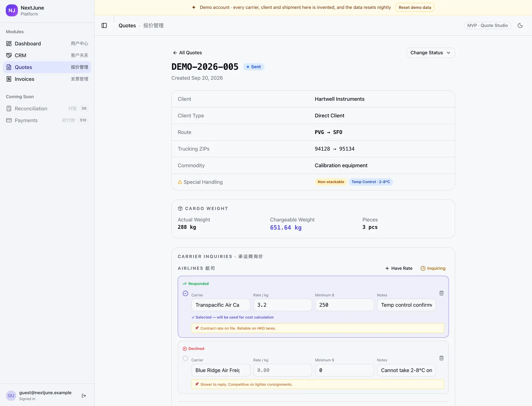This screenshot has width=532, height=406.
Task: Click the GU user avatar
Action: 11,396
